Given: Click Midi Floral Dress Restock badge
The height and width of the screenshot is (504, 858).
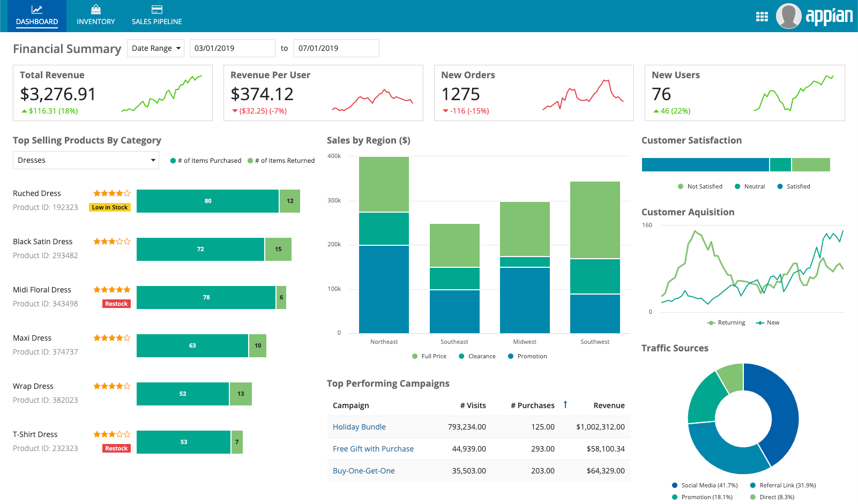Looking at the screenshot, I should [116, 304].
